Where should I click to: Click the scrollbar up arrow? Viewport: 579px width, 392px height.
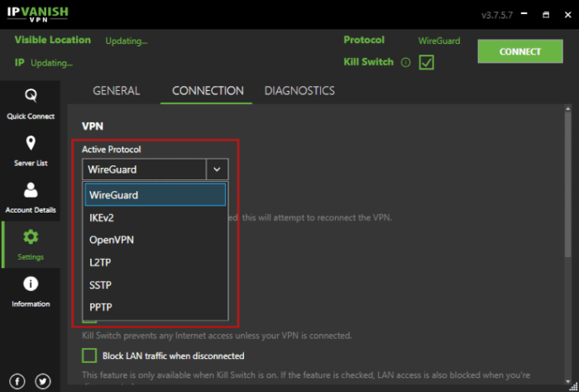point(568,108)
